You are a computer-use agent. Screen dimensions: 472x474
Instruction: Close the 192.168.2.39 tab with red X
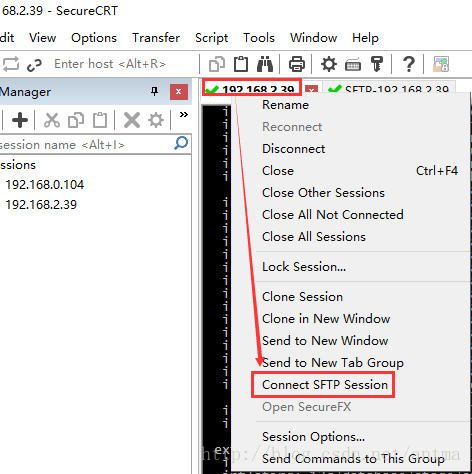coord(311,89)
